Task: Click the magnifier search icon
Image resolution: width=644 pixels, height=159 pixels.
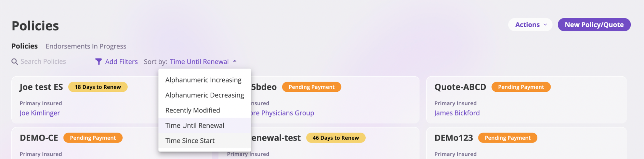Action: 14,61
